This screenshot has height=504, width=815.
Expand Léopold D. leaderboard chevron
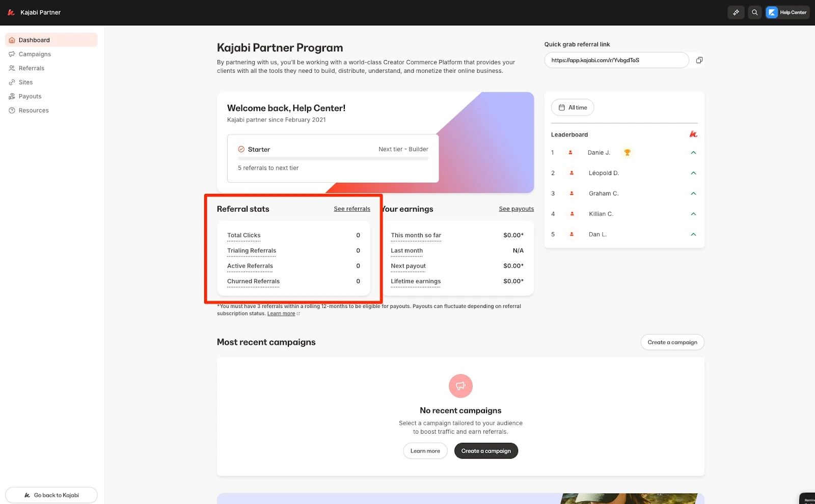[693, 173]
